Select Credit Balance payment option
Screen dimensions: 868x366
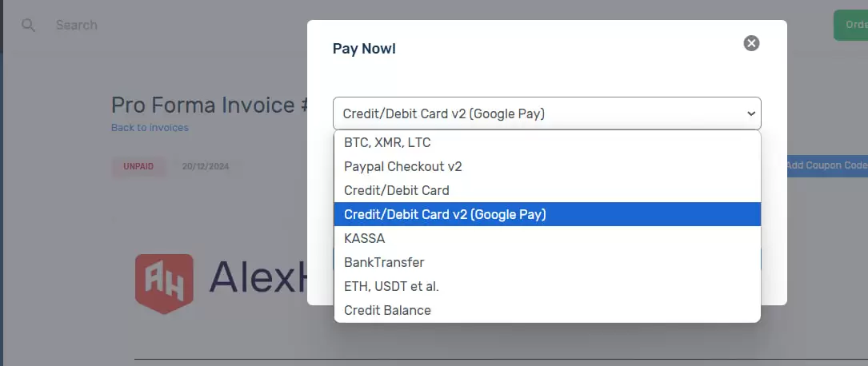click(547, 310)
